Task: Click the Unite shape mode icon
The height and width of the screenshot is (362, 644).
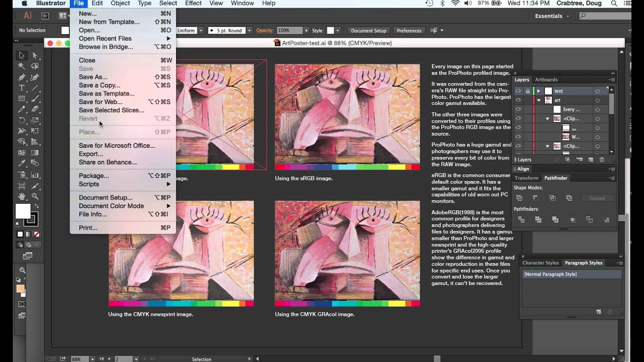Action: pos(519,198)
